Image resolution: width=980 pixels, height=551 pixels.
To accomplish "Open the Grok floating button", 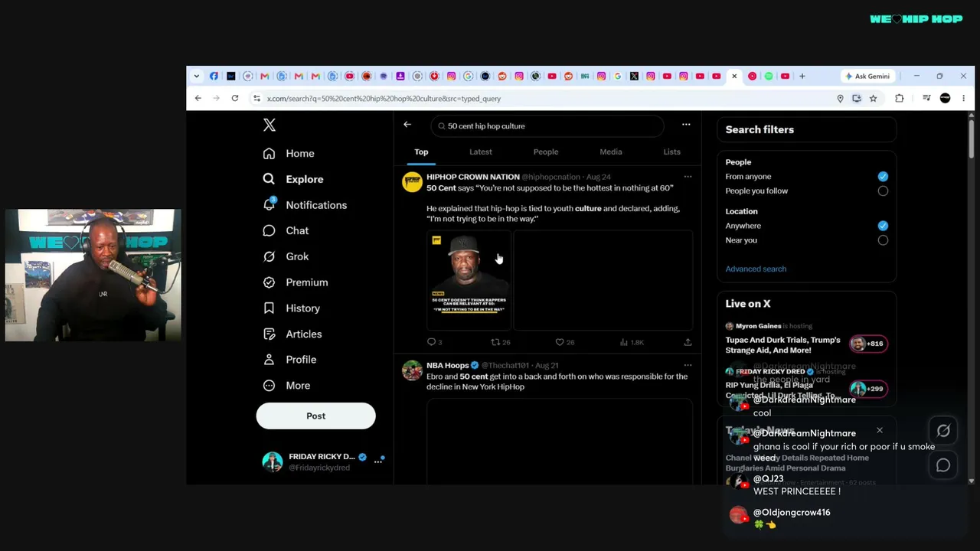I will [943, 431].
